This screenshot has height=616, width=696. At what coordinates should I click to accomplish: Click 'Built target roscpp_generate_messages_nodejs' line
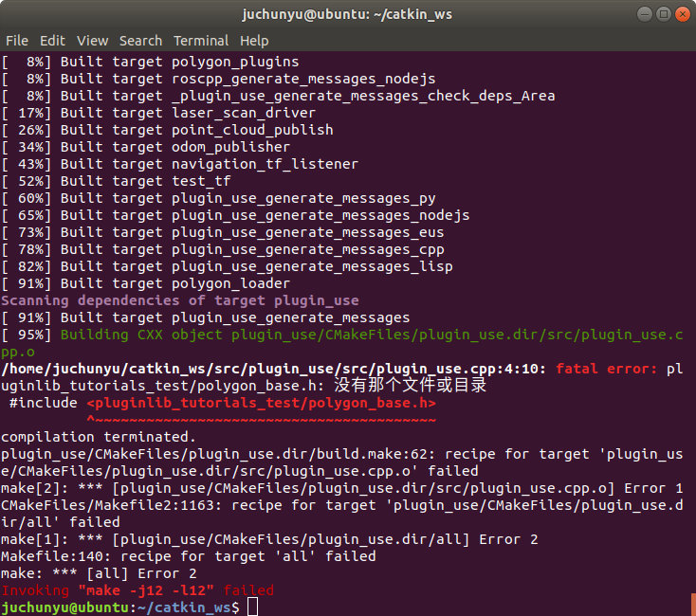click(218, 79)
